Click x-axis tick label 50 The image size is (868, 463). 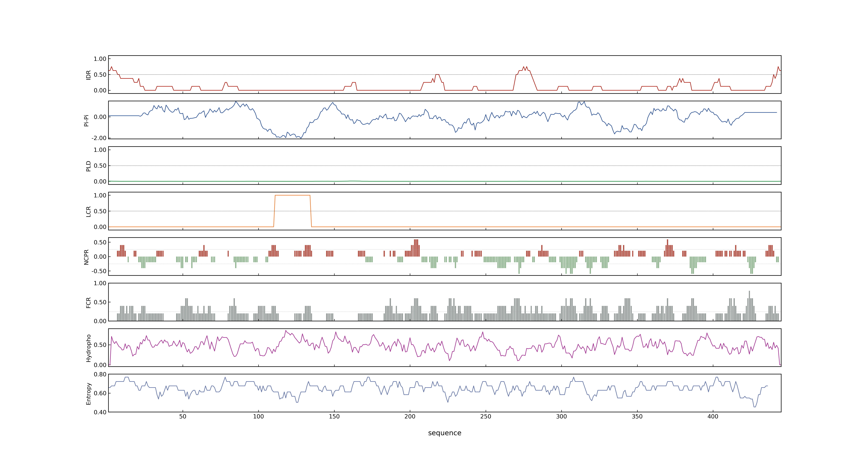pyautogui.click(x=183, y=416)
